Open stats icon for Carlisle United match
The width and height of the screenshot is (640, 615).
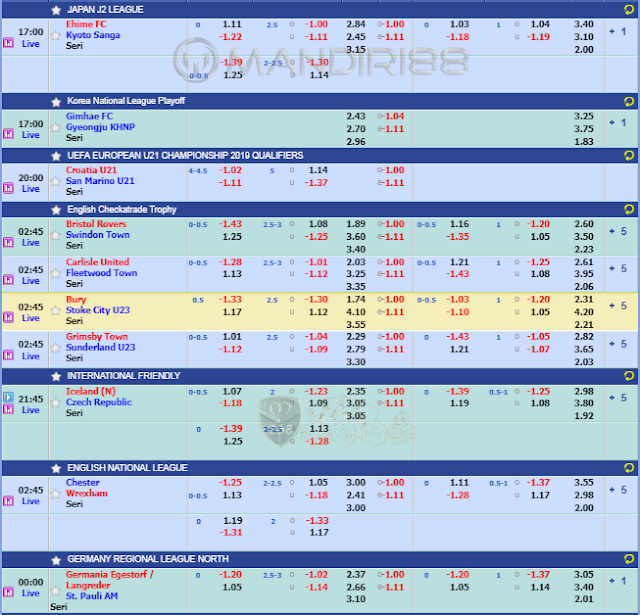pyautogui.click(x=8, y=280)
